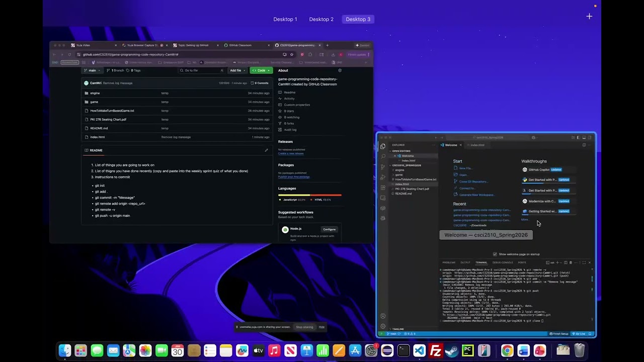Open the main branch dropdown on GitHub
The height and width of the screenshot is (362, 644).
(x=92, y=70)
